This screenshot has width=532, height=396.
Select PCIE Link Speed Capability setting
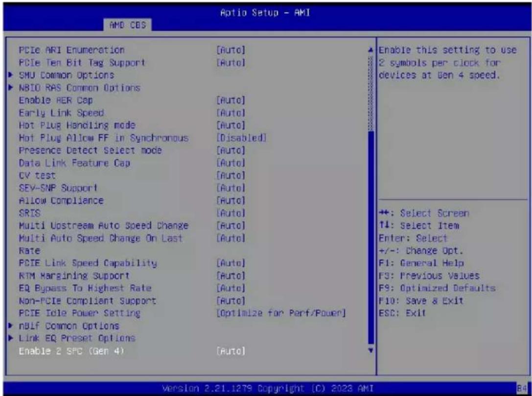(88, 263)
